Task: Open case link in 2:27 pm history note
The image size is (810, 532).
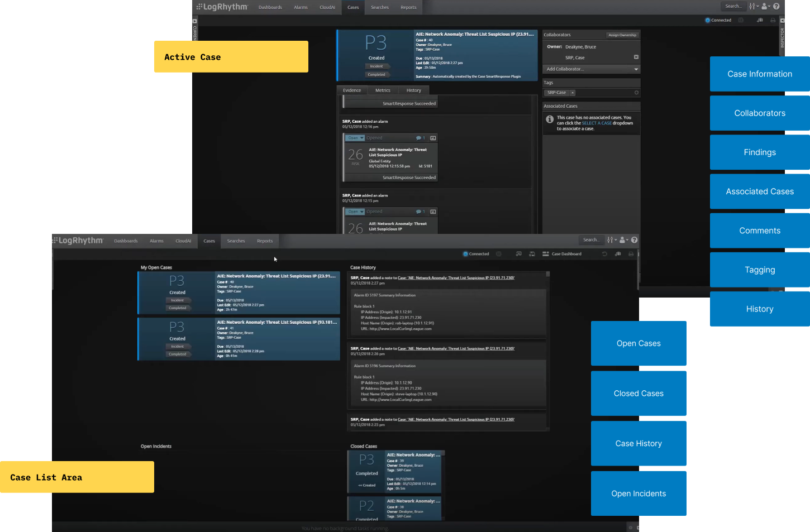Action: [456, 277]
